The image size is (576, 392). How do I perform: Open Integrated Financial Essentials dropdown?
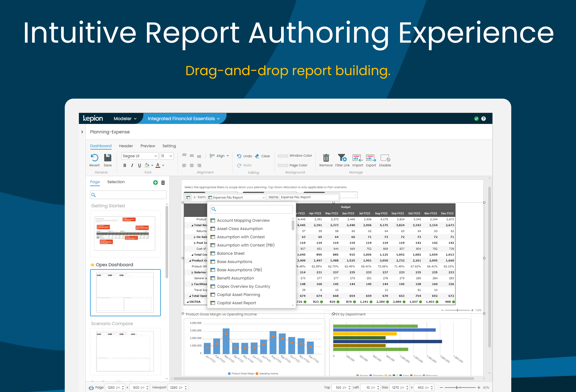[183, 119]
